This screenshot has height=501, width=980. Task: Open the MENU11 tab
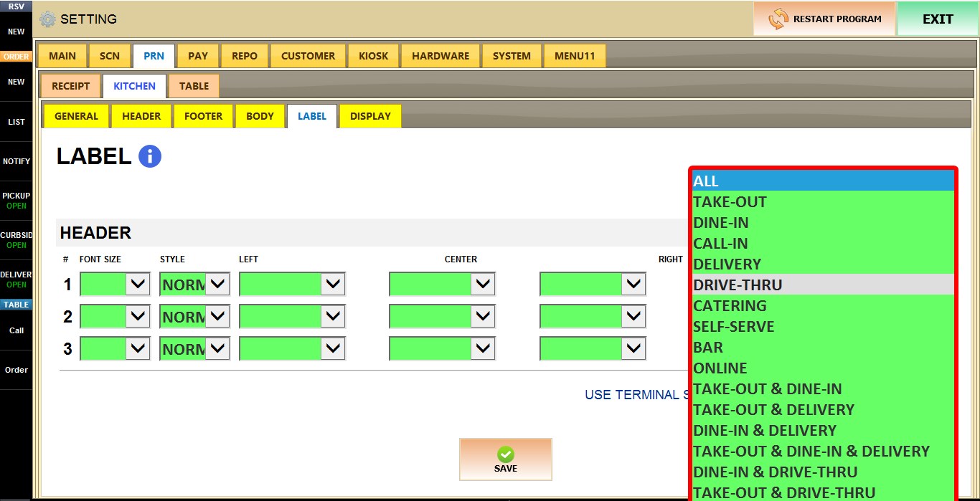575,56
